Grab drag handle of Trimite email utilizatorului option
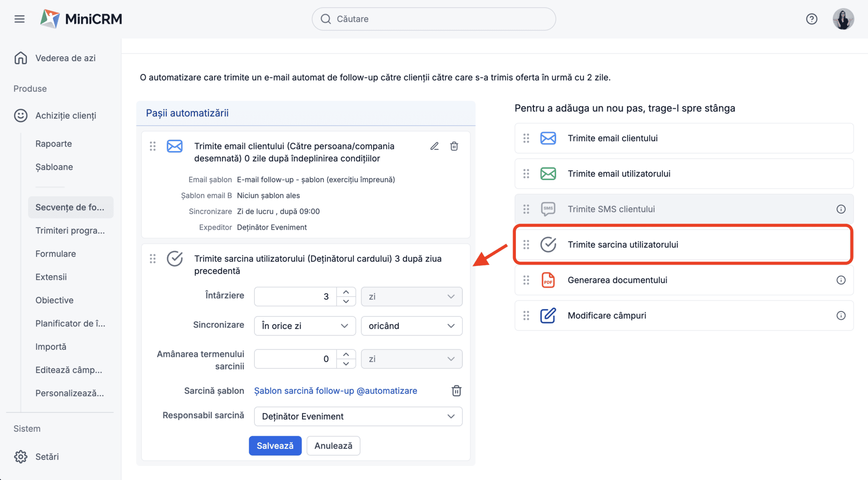 (526, 174)
